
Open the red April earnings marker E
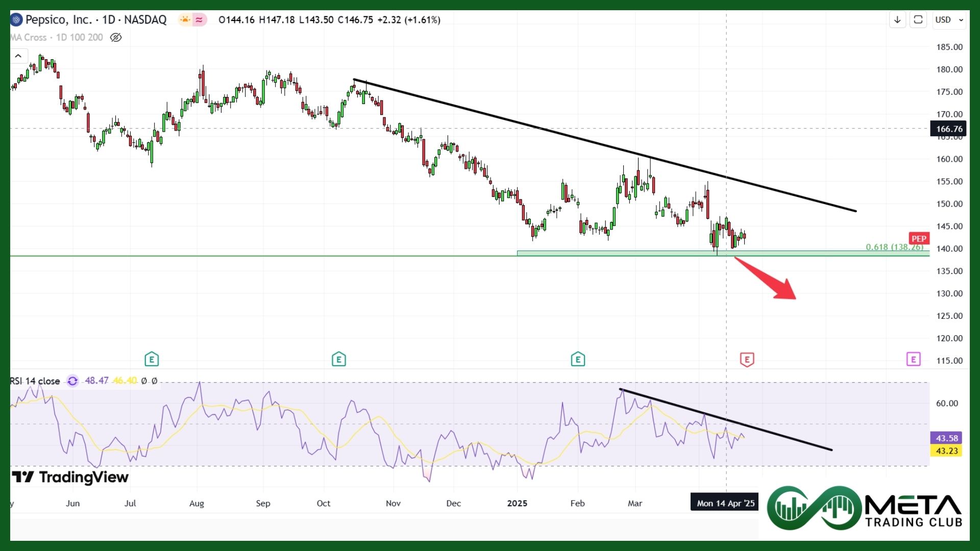click(747, 359)
